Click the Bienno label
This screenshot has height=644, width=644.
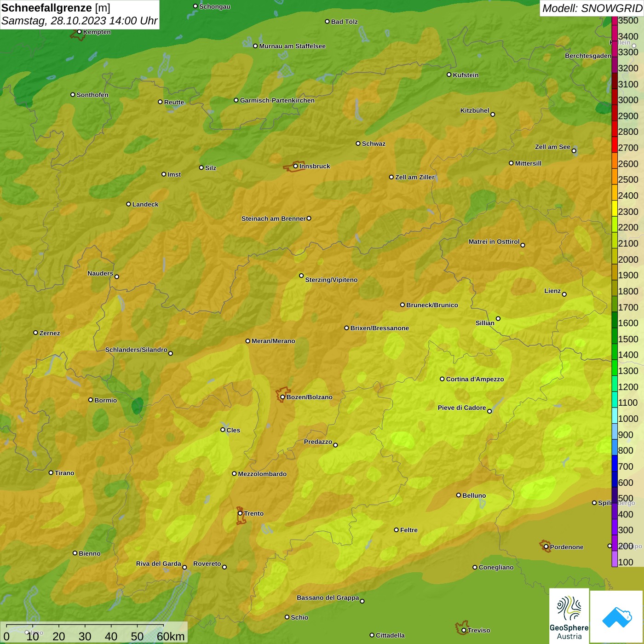[x=90, y=553]
